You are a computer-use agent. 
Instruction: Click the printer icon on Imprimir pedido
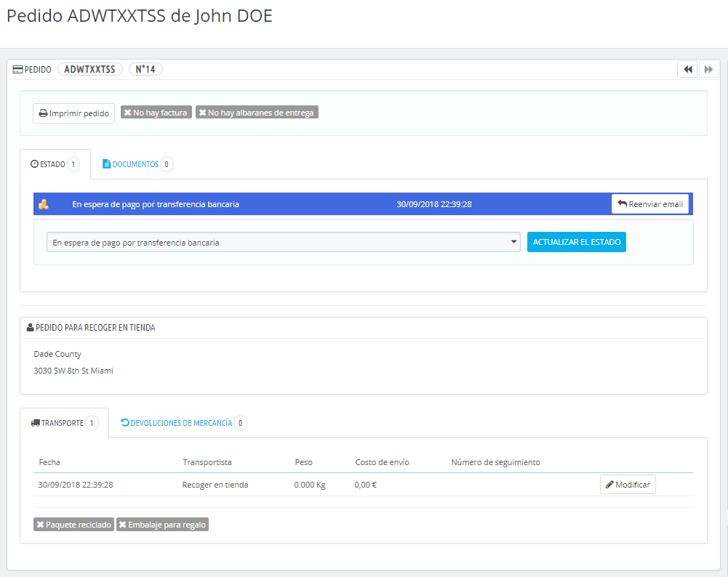pyautogui.click(x=44, y=113)
